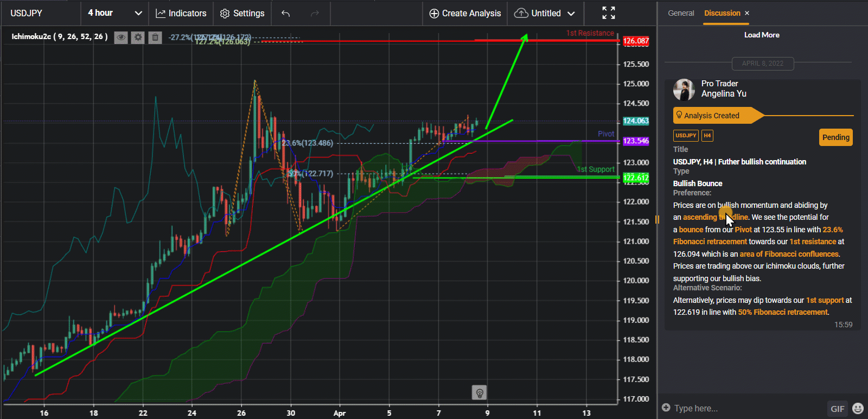
Task: Load More discussion messages
Action: click(762, 35)
